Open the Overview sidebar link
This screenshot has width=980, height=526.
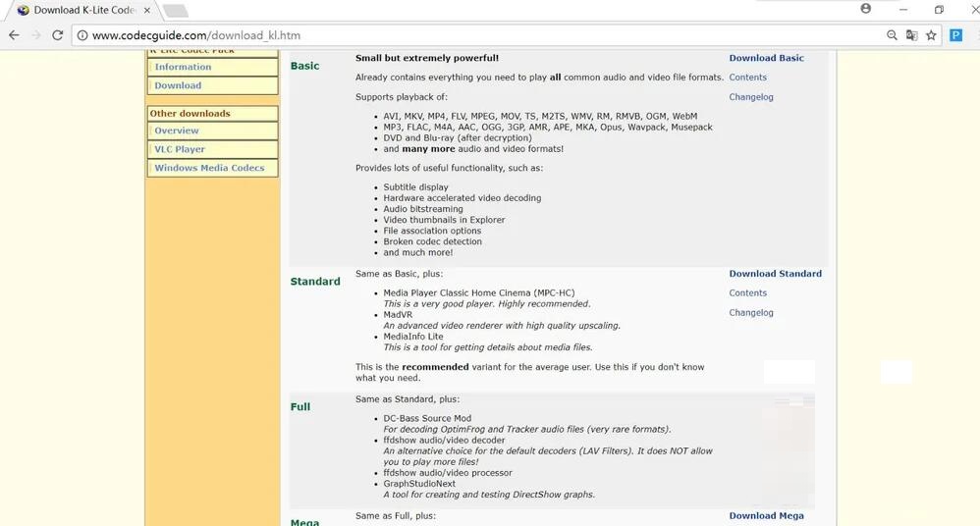tap(176, 131)
